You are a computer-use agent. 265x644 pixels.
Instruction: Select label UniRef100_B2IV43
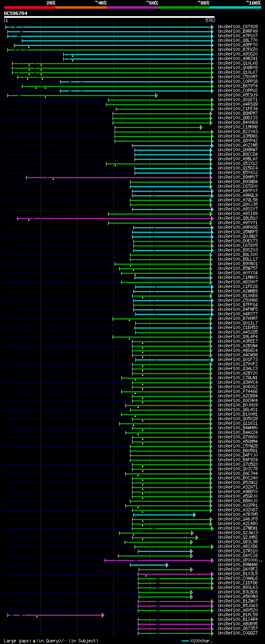[x=238, y=132]
